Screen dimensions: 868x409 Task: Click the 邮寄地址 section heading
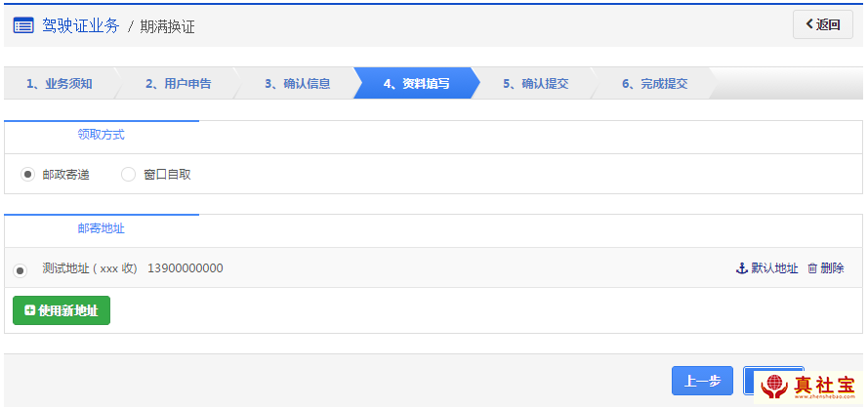tap(102, 228)
